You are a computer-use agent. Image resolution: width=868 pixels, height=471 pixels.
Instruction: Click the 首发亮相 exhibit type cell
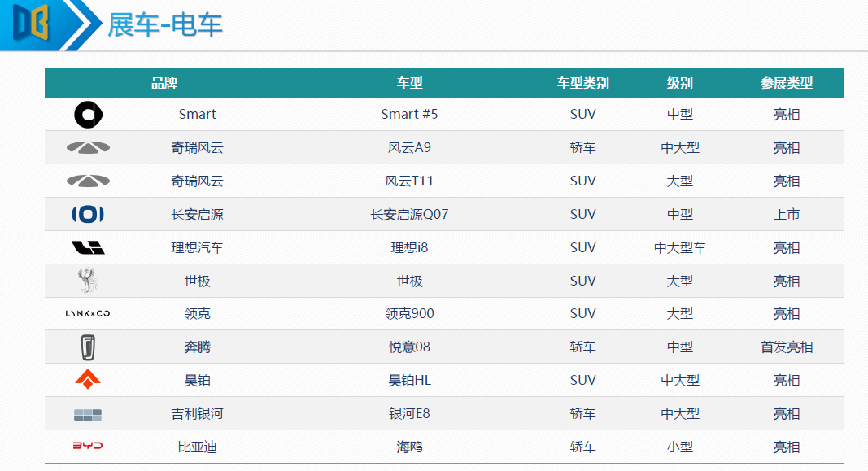tap(787, 347)
